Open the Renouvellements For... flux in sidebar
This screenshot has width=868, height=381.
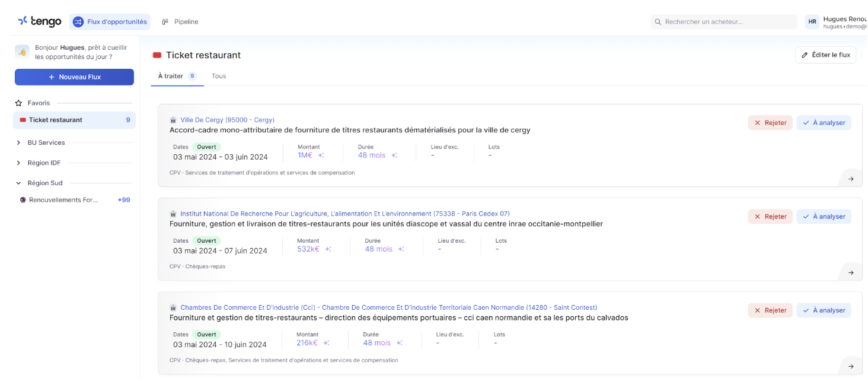click(x=63, y=200)
